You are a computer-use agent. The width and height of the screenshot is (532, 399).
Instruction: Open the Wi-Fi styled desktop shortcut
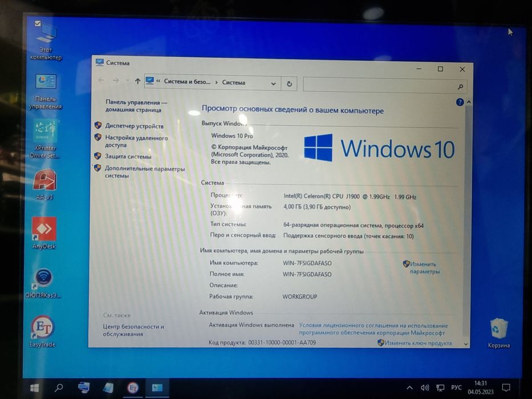[x=43, y=283]
